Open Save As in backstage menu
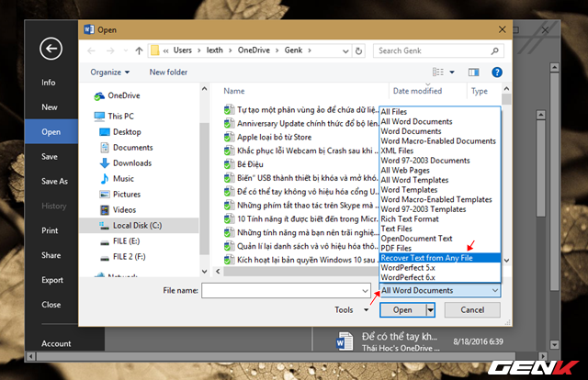Image resolution: width=588 pixels, height=380 pixels. (x=54, y=182)
